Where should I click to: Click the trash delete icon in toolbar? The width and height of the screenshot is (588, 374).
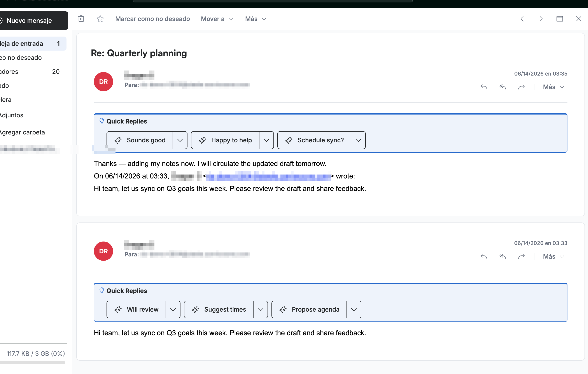[x=81, y=19]
